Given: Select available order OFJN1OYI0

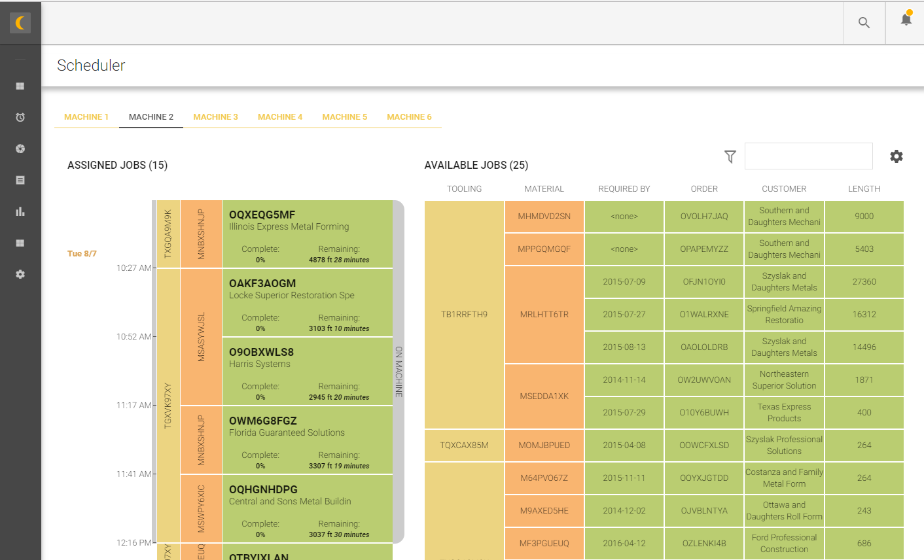Looking at the screenshot, I should 704,282.
